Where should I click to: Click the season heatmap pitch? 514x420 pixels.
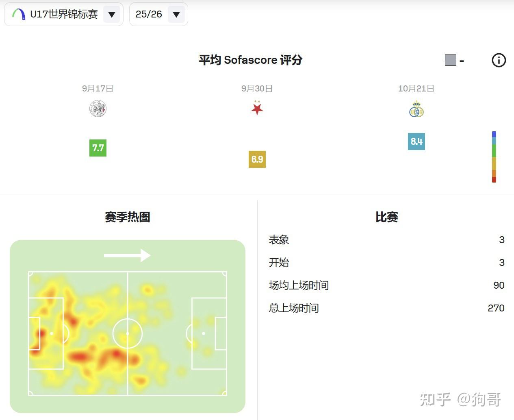[127, 333]
